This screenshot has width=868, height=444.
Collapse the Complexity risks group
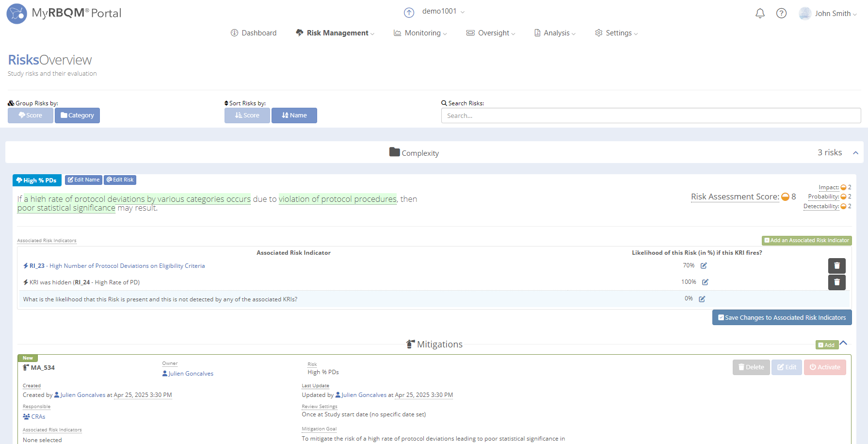(855, 153)
